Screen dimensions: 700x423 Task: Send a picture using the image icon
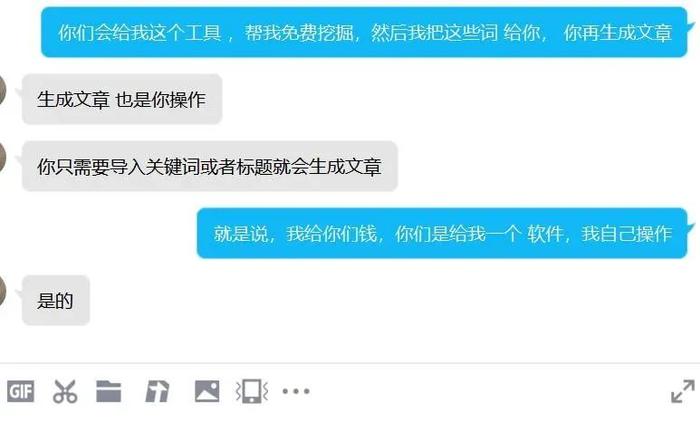click(207, 391)
